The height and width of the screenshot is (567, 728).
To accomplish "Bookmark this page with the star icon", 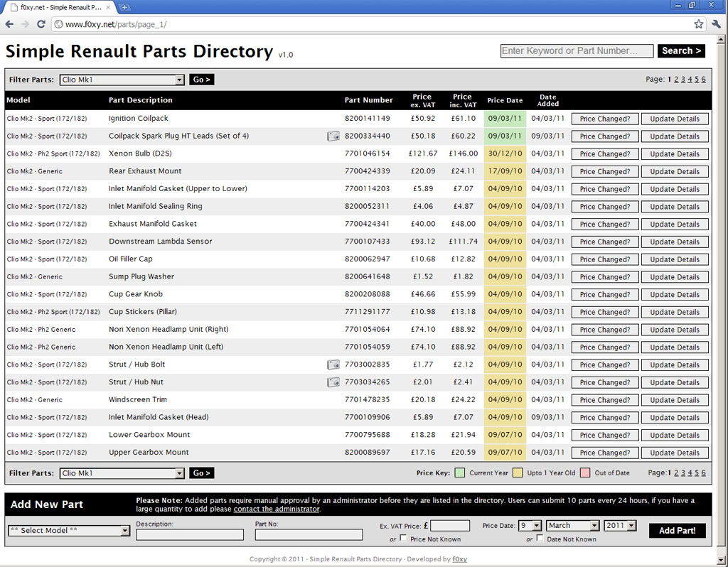I will 699,24.
